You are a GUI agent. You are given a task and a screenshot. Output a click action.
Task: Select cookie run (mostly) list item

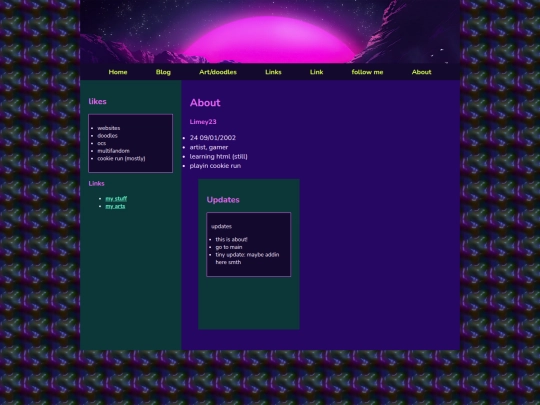(x=121, y=158)
